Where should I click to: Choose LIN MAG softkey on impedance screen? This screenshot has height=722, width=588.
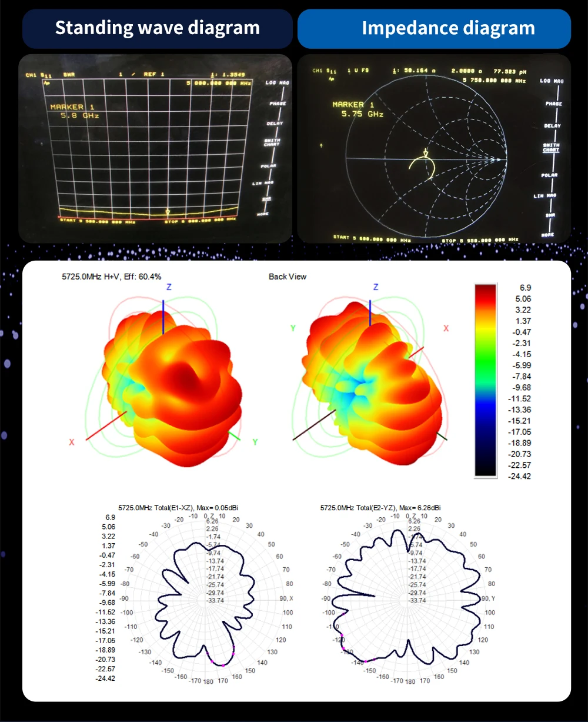click(544, 196)
